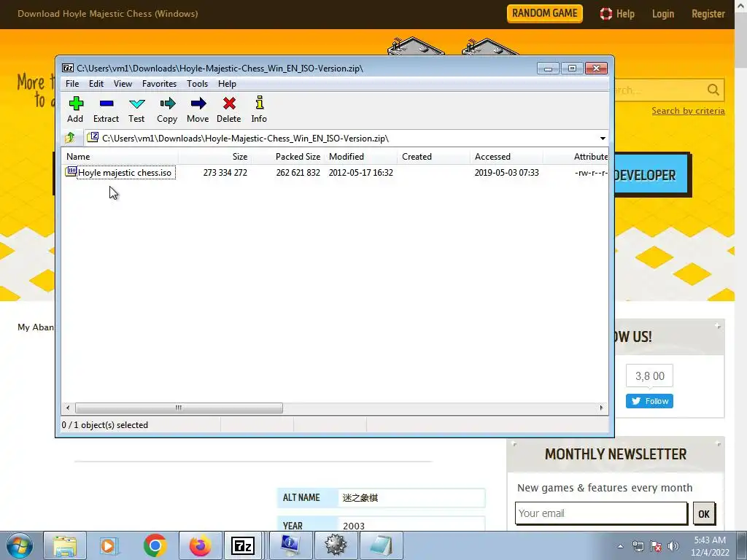Open the notepad taskbar icon
Image resolution: width=747 pixels, height=560 pixels.
click(x=381, y=545)
